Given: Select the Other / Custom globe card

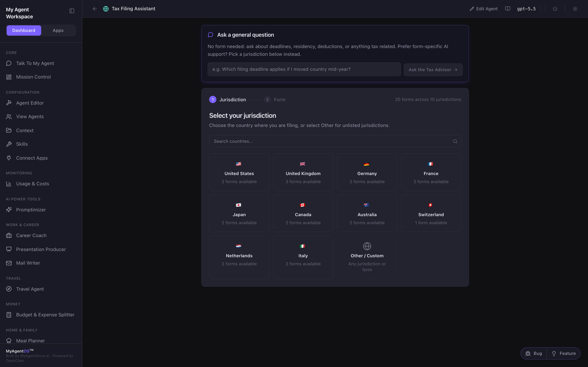Looking at the screenshot, I should (x=367, y=257).
